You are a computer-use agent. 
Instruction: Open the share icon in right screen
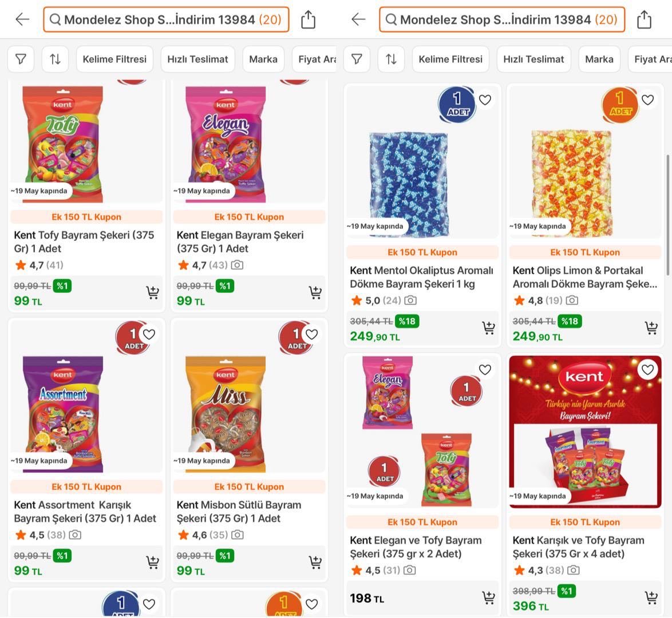click(x=644, y=19)
